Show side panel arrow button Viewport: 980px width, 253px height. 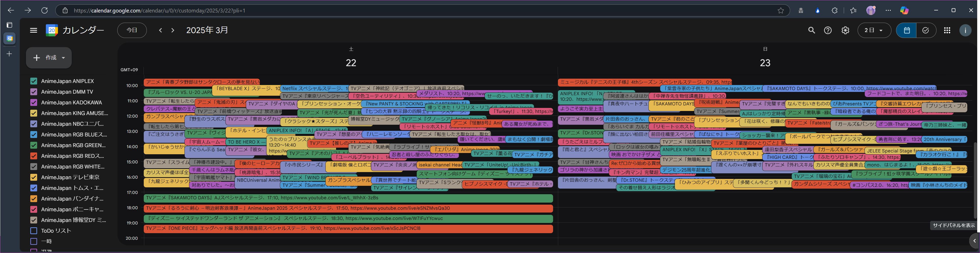pyautogui.click(x=974, y=241)
